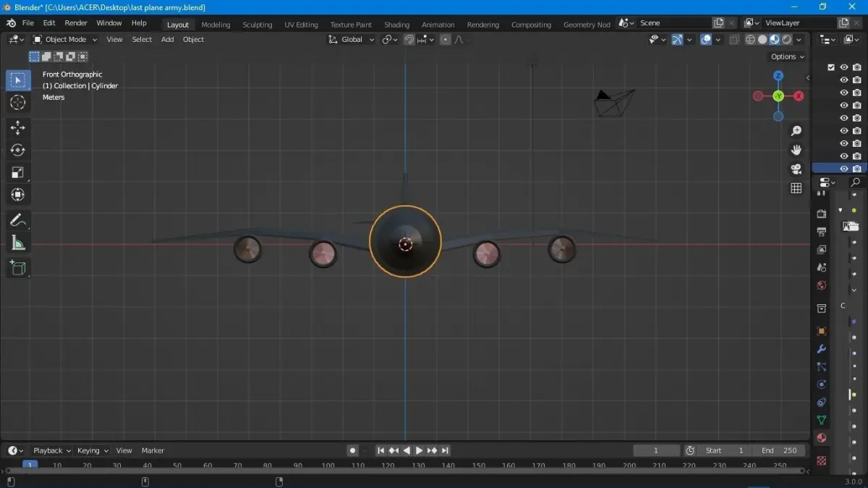Open the 3D viewport editor type dropdown
The width and height of the screenshot is (868, 488).
click(x=17, y=40)
